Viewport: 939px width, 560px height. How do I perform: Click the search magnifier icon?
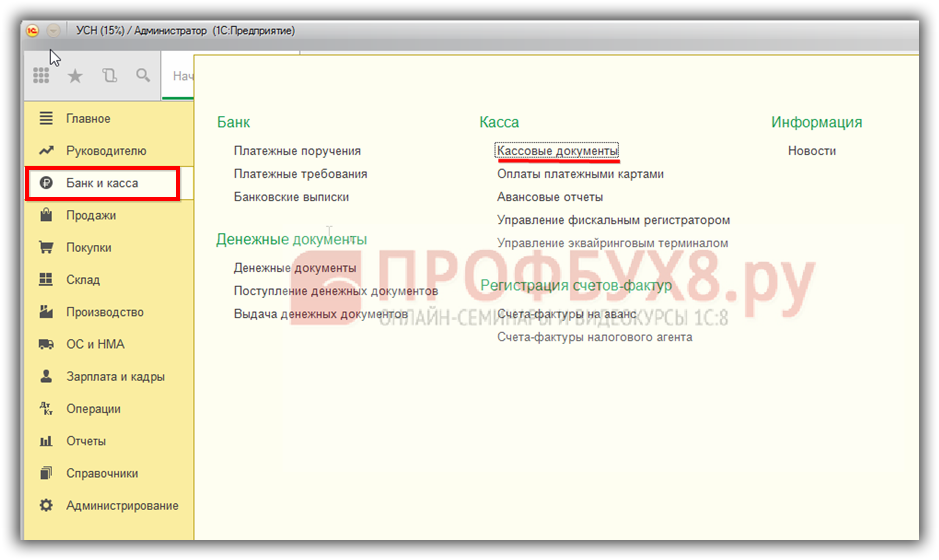[x=143, y=75]
